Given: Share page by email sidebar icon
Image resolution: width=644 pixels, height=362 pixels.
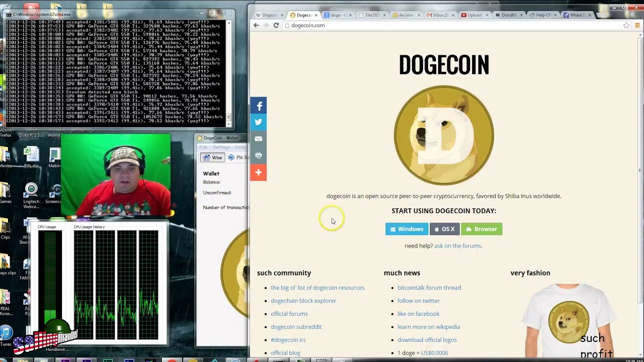Looking at the screenshot, I should point(259,139).
